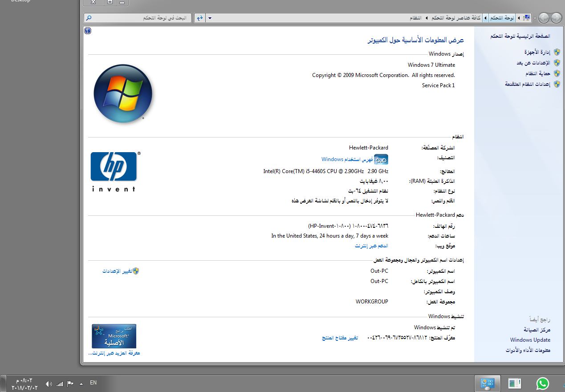Open Windows Experience Index link (فهرس استخدام Windows)
Image resolution: width=565 pixels, height=392 pixels.
coord(347,159)
